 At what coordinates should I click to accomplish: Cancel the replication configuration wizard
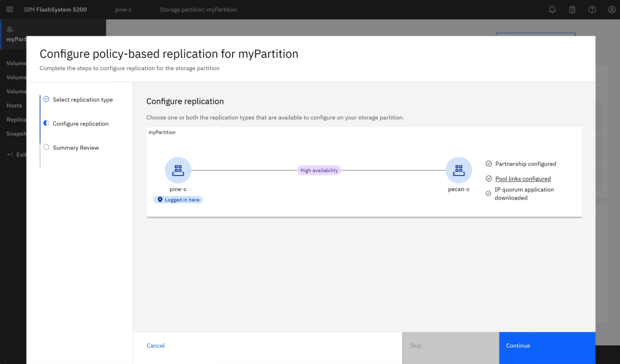click(x=156, y=346)
